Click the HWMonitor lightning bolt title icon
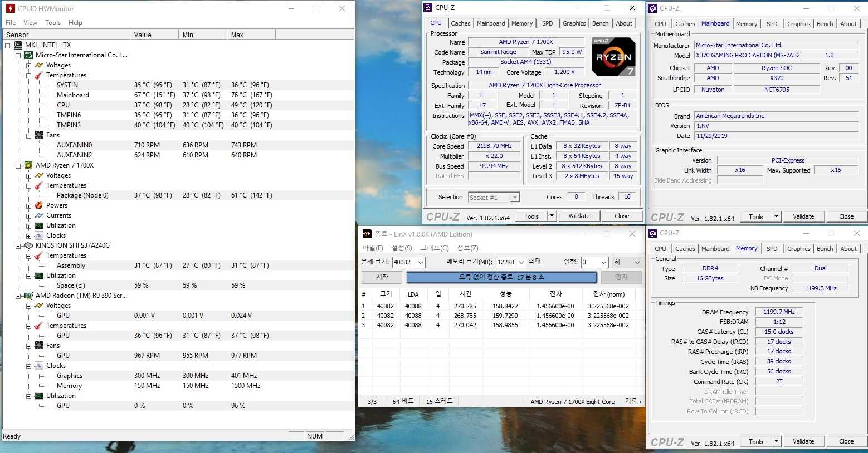 point(10,8)
